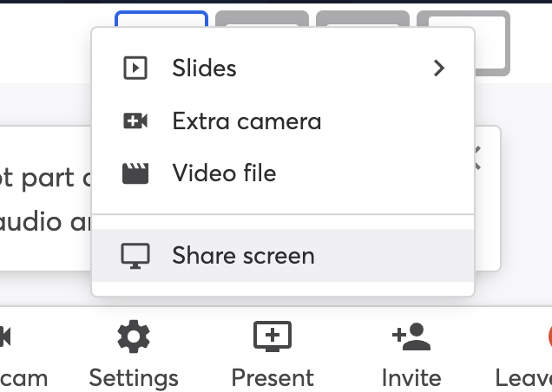Close the notification banner behind menu
Viewport: 552px width, 392px height.
click(x=477, y=158)
